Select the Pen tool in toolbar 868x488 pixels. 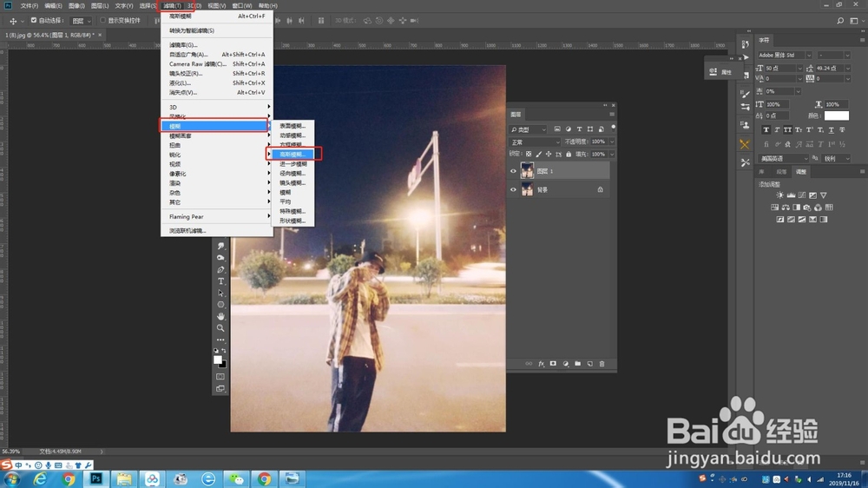(x=220, y=270)
